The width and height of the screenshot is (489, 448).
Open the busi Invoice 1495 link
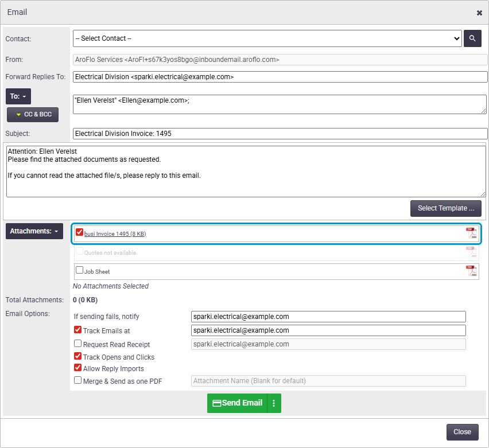115,234
